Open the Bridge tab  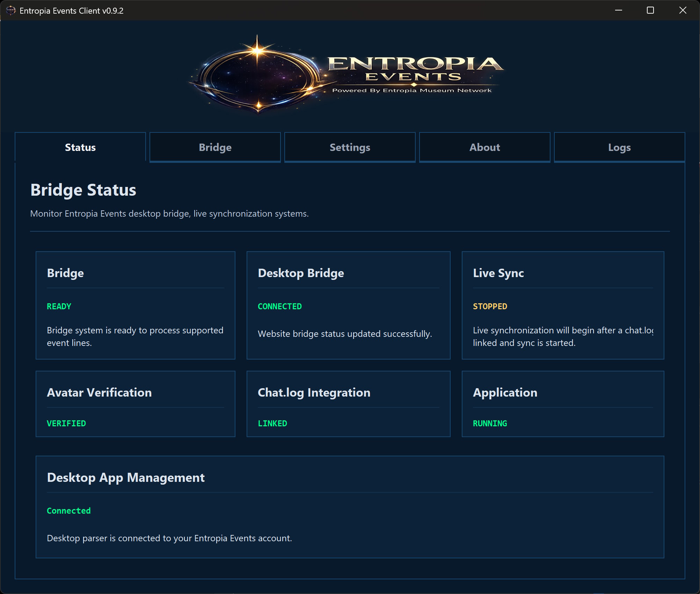215,147
